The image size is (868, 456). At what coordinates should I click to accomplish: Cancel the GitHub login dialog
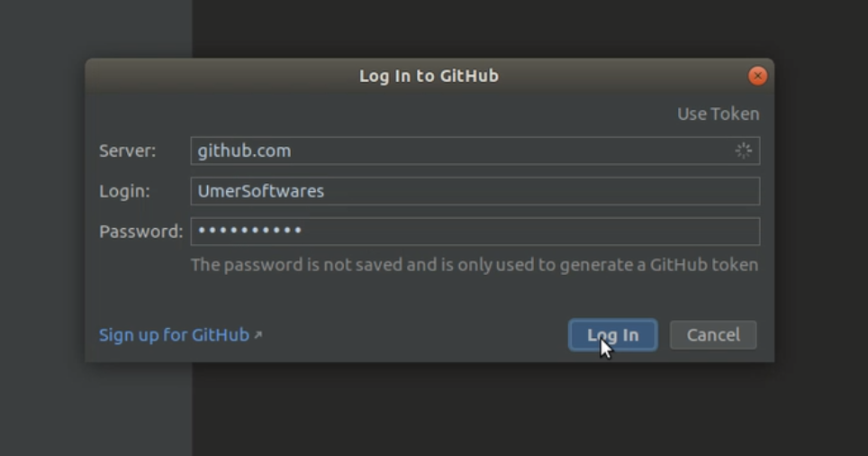(713, 334)
